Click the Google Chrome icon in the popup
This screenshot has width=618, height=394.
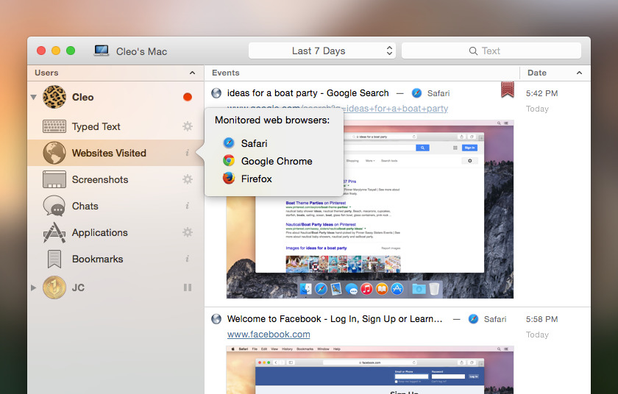pos(229,161)
